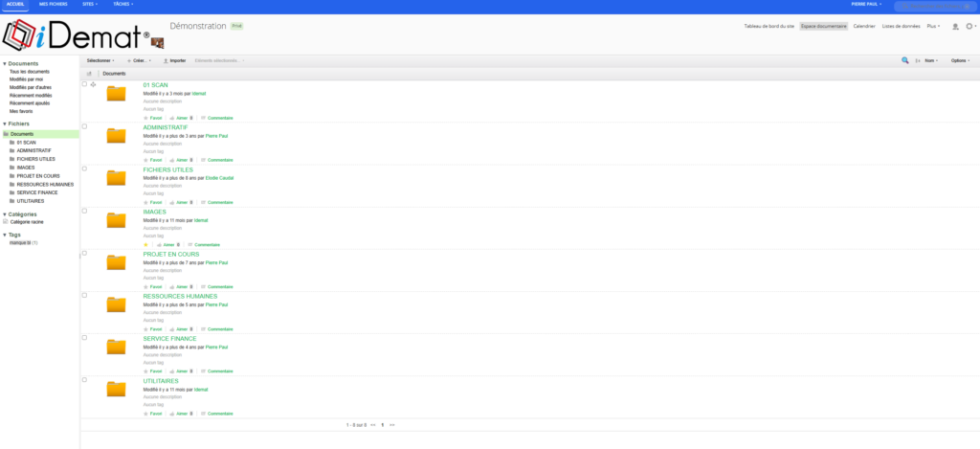Select RESSOURCES HUMAINES in the Fichiers tree
The height and width of the screenshot is (449, 980).
45,185
